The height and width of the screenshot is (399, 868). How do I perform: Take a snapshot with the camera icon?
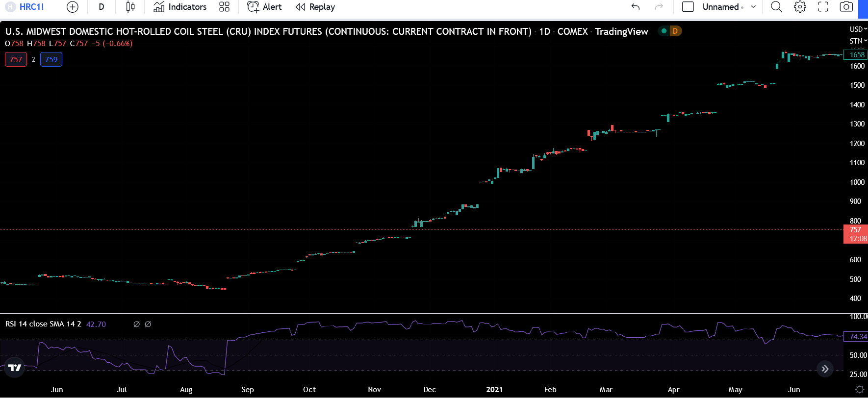(846, 7)
